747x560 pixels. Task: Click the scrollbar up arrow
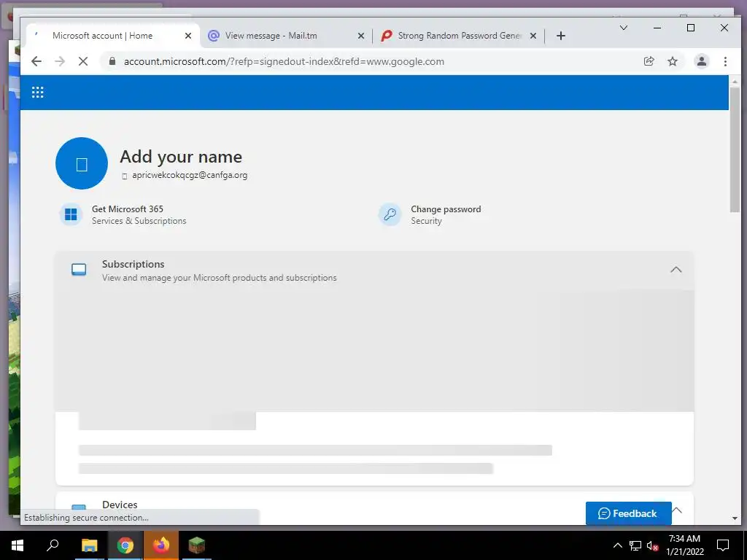735,82
